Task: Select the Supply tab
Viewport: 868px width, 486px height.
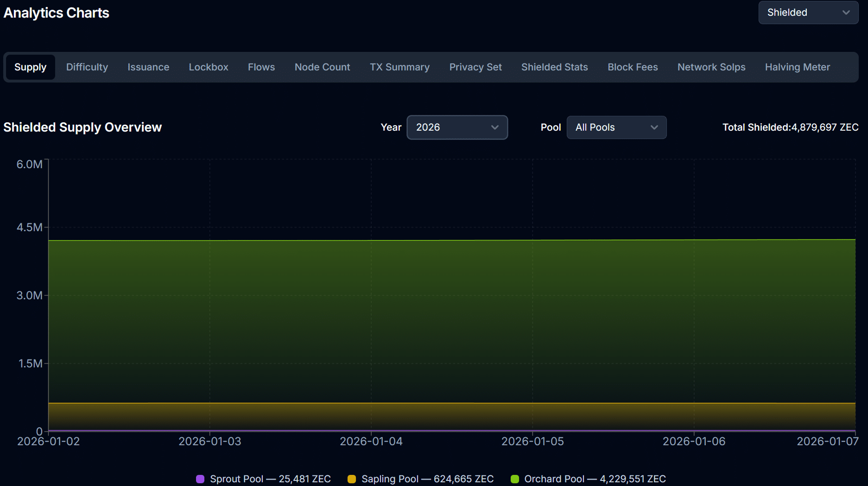Action: [x=30, y=67]
